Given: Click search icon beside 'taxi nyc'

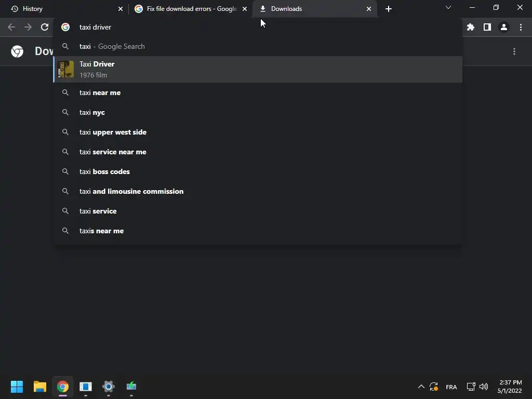Looking at the screenshot, I should pos(65,112).
